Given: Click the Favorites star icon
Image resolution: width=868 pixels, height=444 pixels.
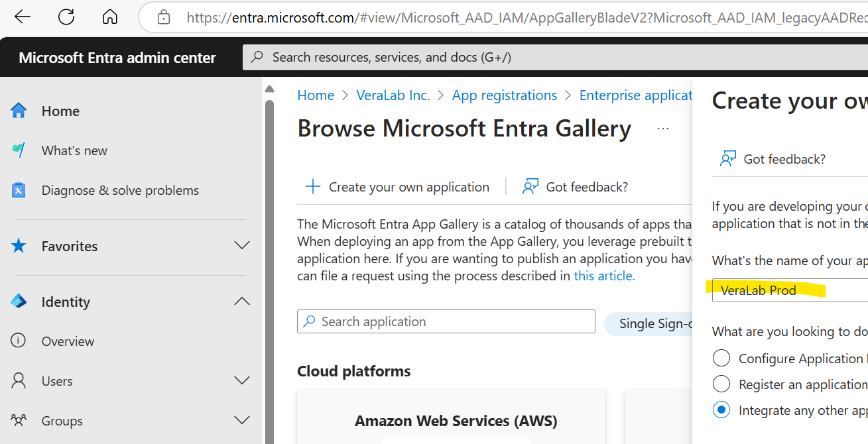Looking at the screenshot, I should click(19, 246).
